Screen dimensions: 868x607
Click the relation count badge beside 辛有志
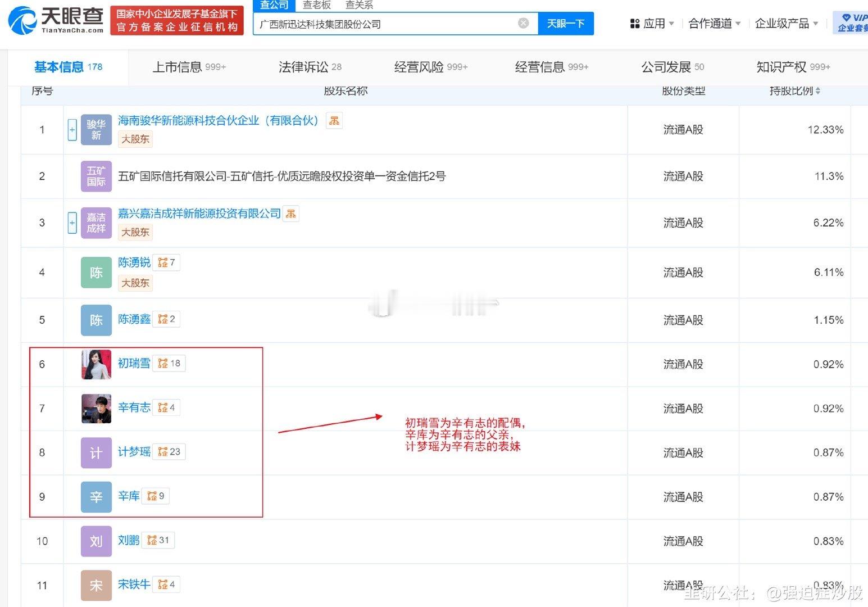(167, 407)
